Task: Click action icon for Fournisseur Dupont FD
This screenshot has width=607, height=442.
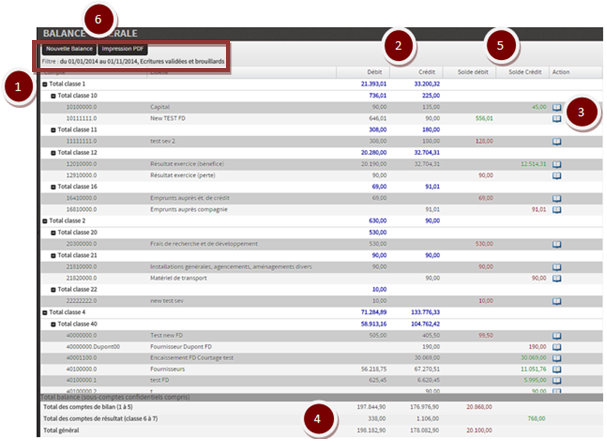Action: coord(556,345)
